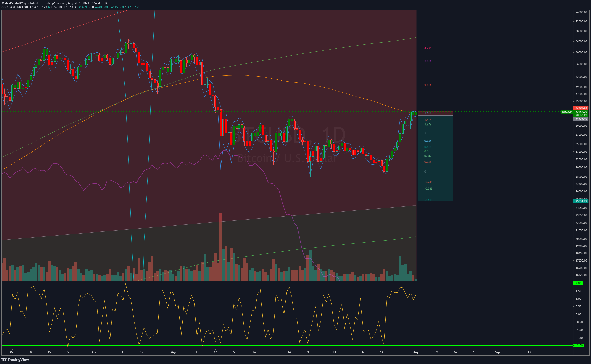Select the 1.414 Fibonacci level label
The height and width of the screenshot is (364, 591).
point(428,120)
